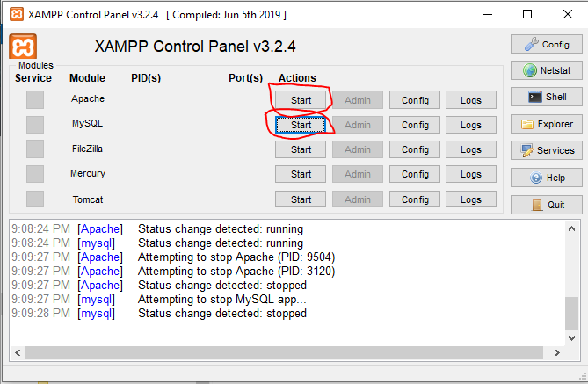Screen dimensions: 588x384
Task: Start the Tomcat module
Action: (301, 199)
